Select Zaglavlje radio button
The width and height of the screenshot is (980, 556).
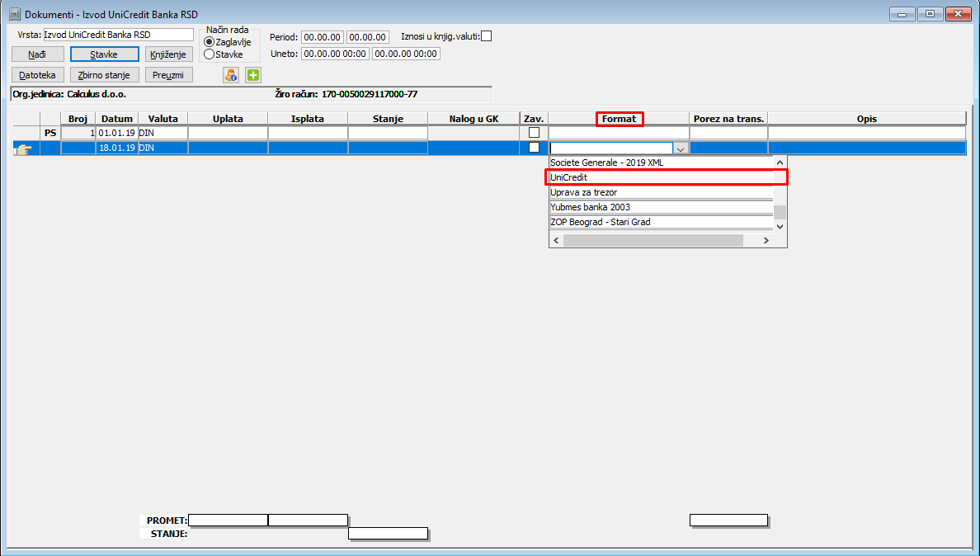pos(210,42)
